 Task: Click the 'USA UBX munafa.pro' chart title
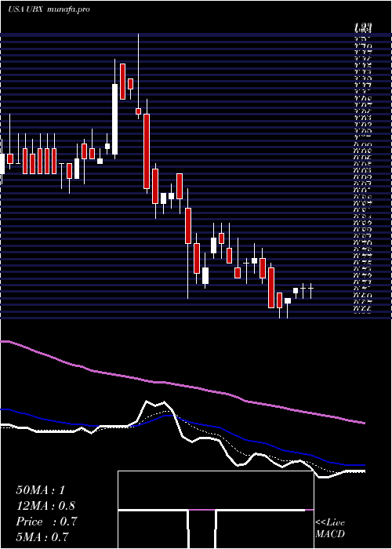pos(49,9)
